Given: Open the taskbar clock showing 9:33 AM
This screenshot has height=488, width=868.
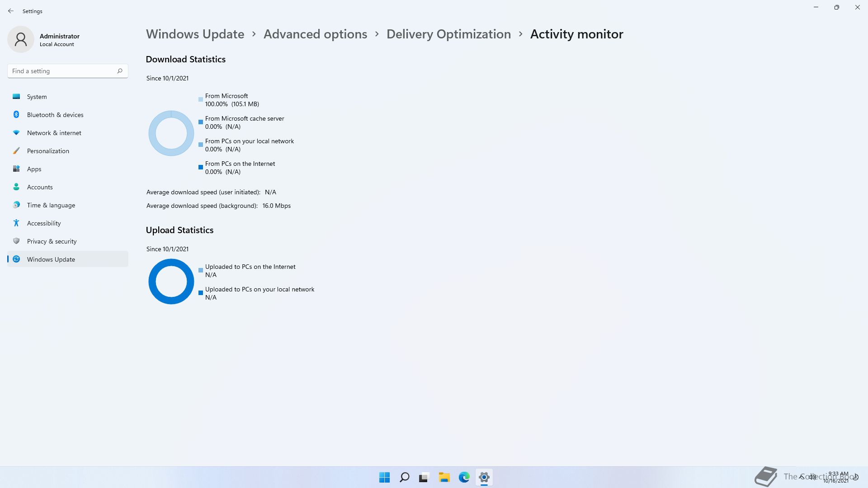Looking at the screenshot, I should tap(836, 477).
